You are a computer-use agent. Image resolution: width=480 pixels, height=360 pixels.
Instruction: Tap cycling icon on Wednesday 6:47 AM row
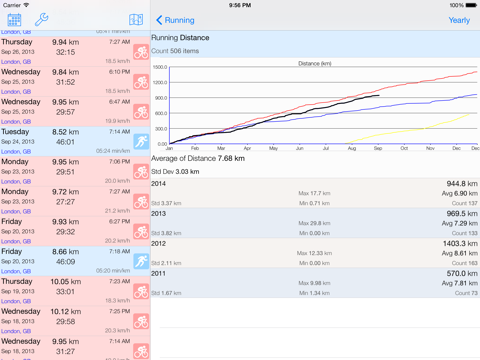coord(141,112)
